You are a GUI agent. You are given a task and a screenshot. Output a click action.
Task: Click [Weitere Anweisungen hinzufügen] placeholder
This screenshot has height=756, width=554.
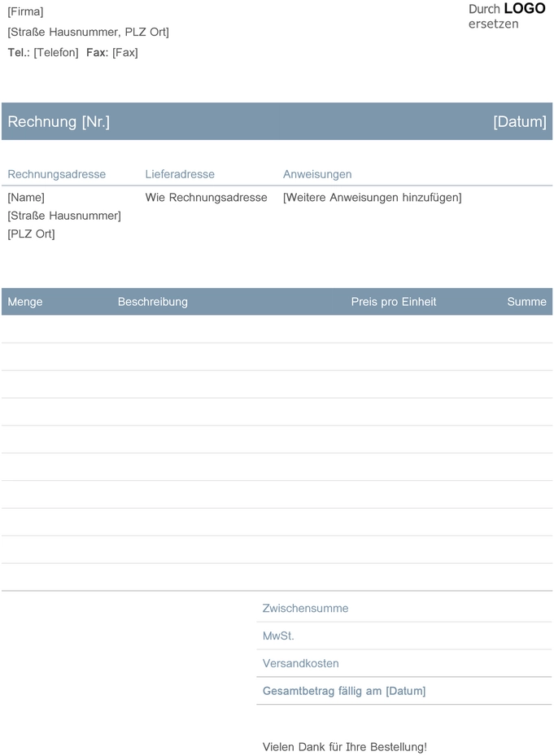click(373, 198)
